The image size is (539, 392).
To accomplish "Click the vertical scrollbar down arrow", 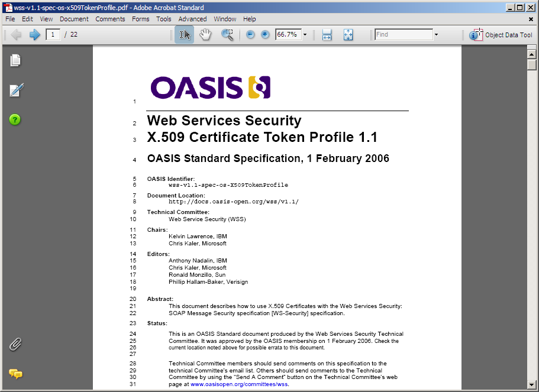I will point(531,385).
